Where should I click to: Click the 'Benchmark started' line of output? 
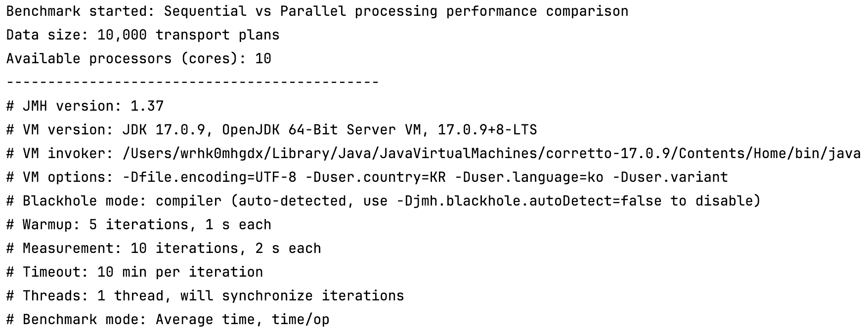point(316,11)
